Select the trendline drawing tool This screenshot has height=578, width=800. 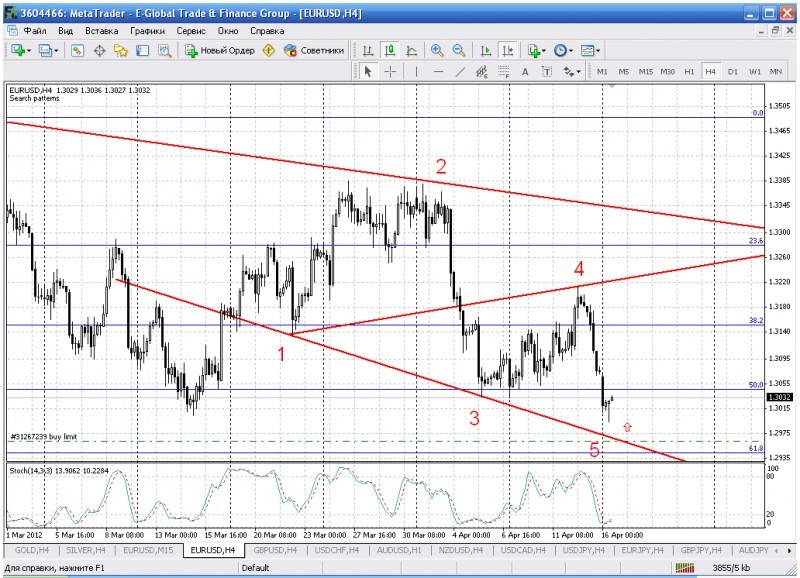pyautogui.click(x=461, y=71)
